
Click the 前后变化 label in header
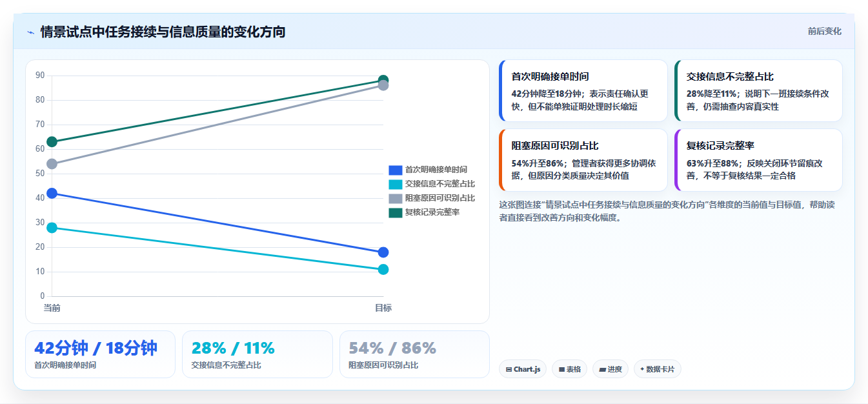tap(824, 31)
